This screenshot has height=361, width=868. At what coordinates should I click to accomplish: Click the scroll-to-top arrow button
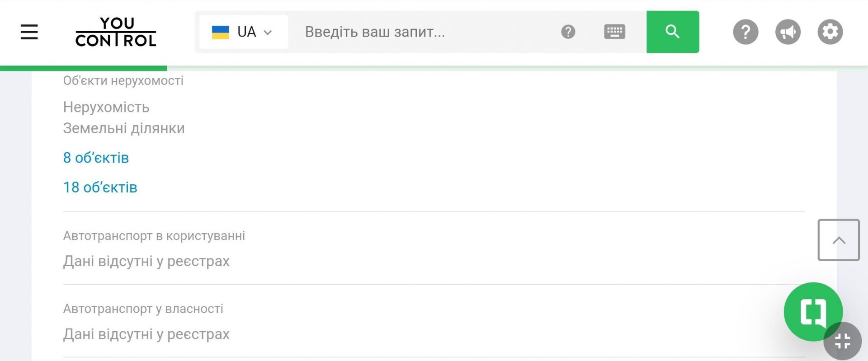[838, 240]
